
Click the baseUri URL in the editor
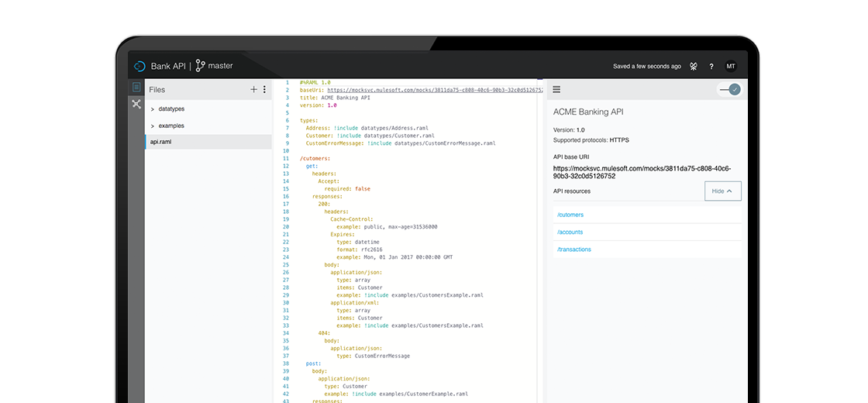click(435, 90)
